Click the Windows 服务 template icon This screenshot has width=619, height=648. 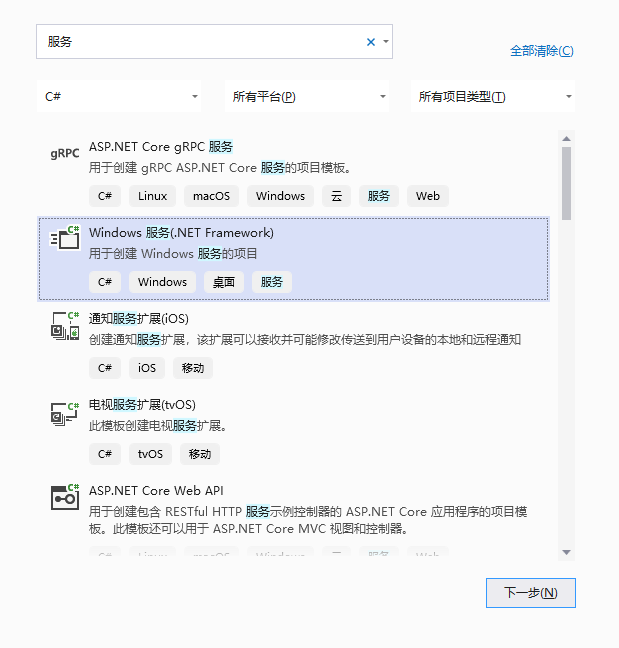(65, 238)
